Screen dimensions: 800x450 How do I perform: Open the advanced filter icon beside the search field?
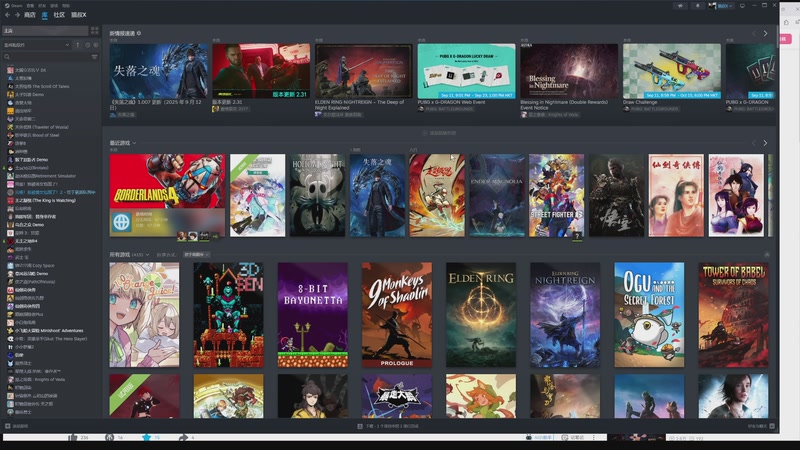pyautogui.click(x=94, y=57)
